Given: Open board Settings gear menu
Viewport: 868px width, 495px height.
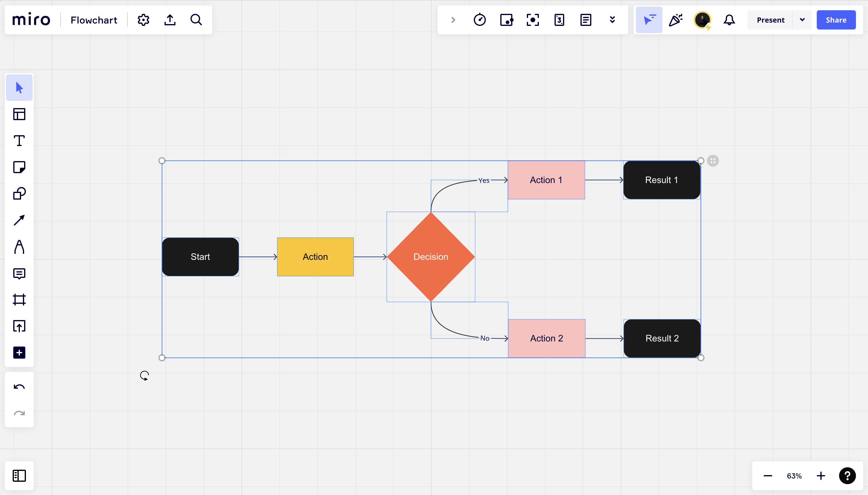Looking at the screenshot, I should (x=143, y=20).
